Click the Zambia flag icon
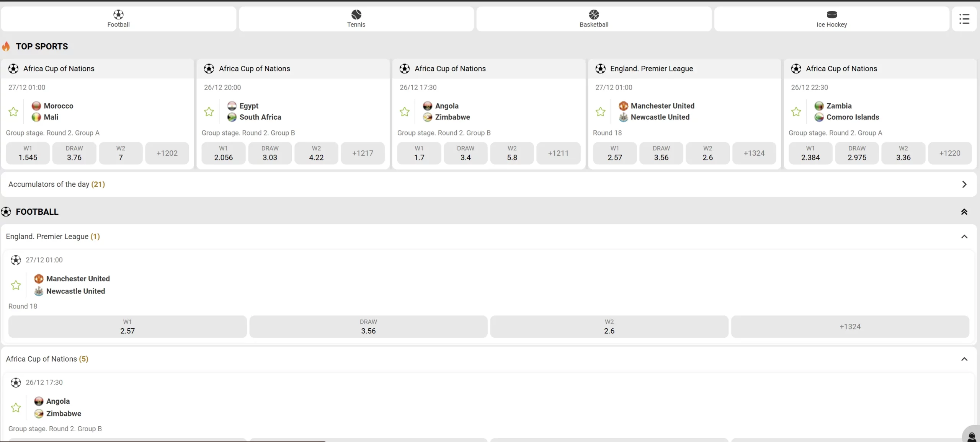Image resolution: width=980 pixels, height=442 pixels. click(x=819, y=106)
